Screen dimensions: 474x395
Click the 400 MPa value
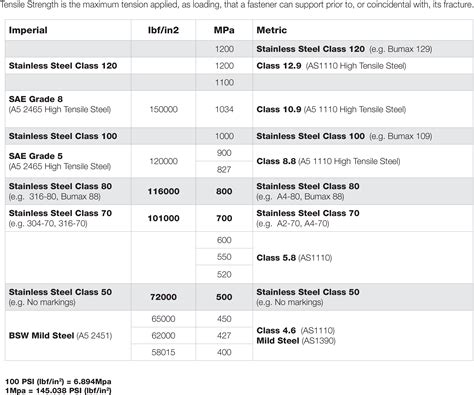[224, 352]
